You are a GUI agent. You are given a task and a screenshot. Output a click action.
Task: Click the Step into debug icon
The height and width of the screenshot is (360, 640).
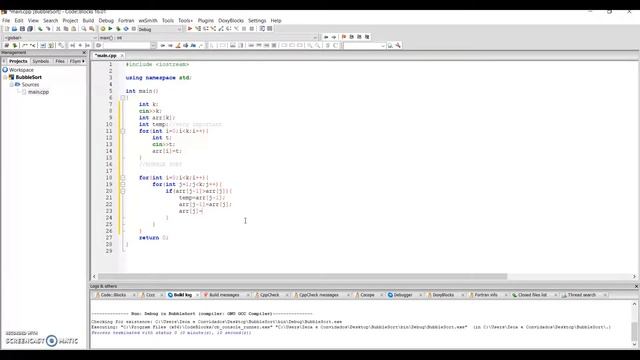[x=213, y=29]
